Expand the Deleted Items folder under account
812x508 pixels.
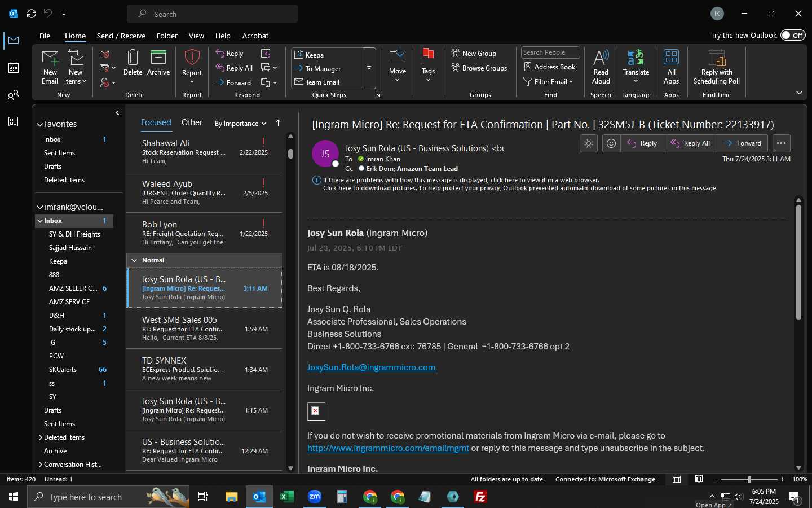pyautogui.click(x=41, y=437)
